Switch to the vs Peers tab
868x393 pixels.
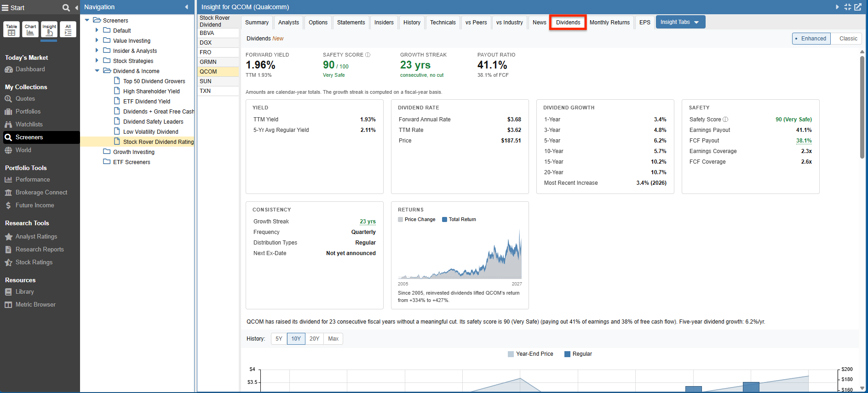pyautogui.click(x=476, y=23)
